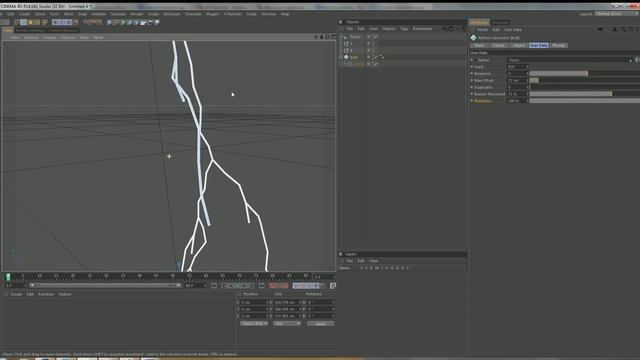Open the viewport Filter menu
Screen dimensions: 640x360
(84, 38)
